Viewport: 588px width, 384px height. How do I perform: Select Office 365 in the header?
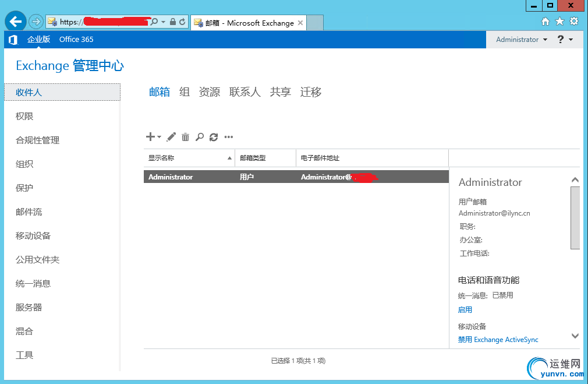click(76, 40)
